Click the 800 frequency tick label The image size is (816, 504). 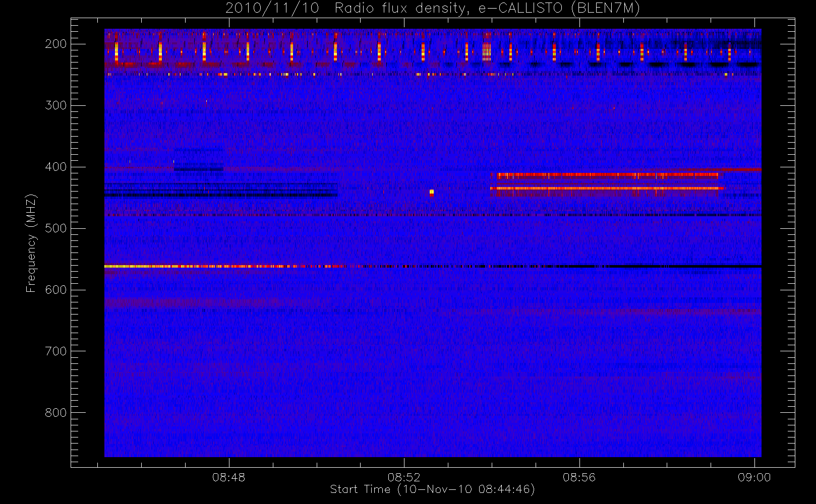56,413
